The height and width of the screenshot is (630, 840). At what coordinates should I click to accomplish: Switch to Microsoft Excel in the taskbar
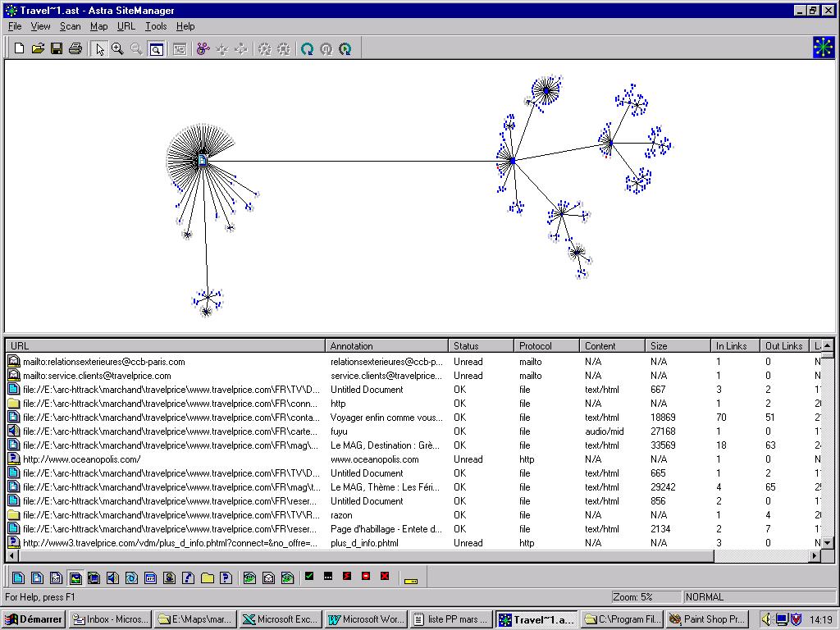coord(281,619)
